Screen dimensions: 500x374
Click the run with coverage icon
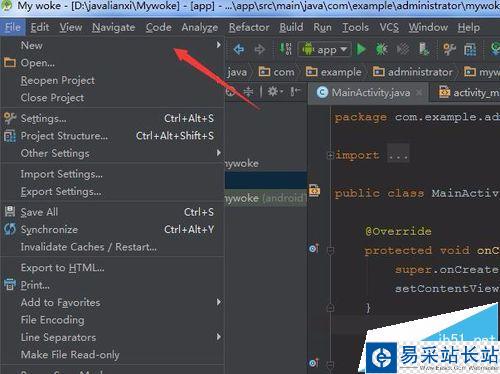click(x=403, y=49)
